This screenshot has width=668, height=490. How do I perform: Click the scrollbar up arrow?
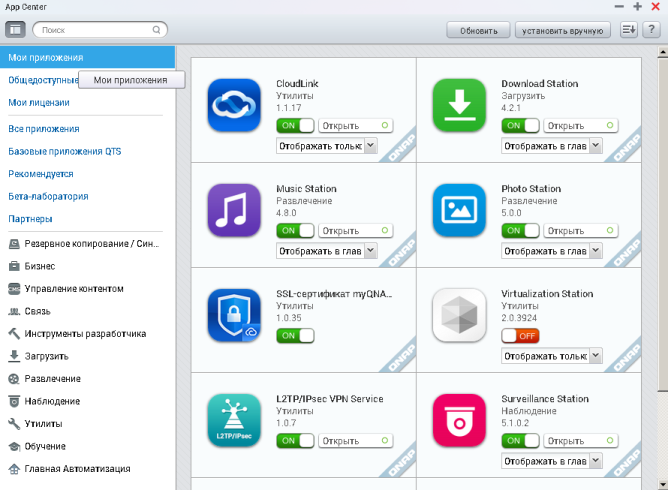[x=663, y=52]
